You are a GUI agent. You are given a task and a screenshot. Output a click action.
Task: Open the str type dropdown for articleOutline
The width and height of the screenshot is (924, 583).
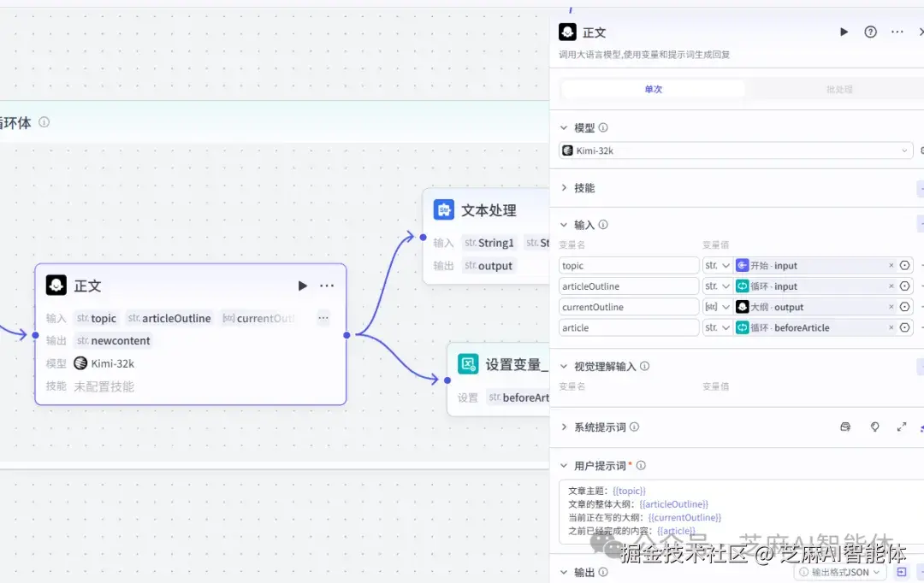(x=717, y=286)
